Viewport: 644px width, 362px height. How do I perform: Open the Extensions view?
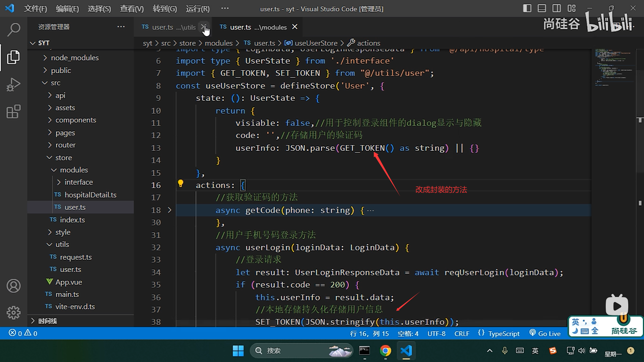tap(13, 112)
